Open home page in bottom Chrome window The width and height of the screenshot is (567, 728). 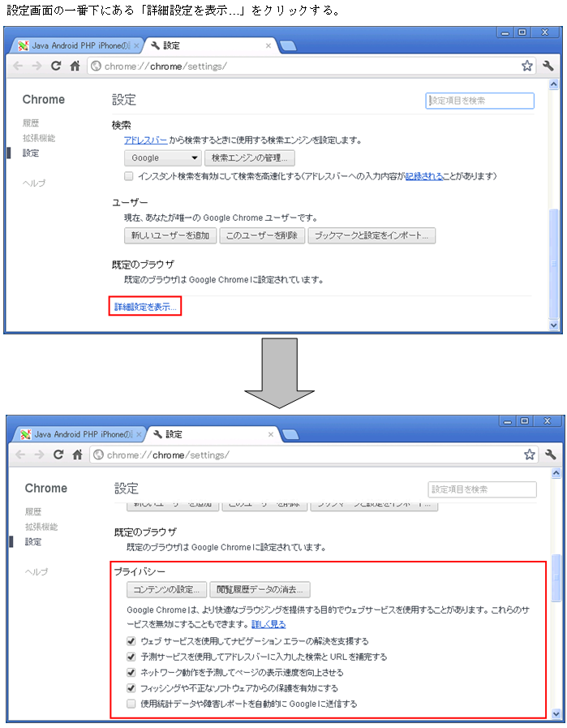pos(77,454)
